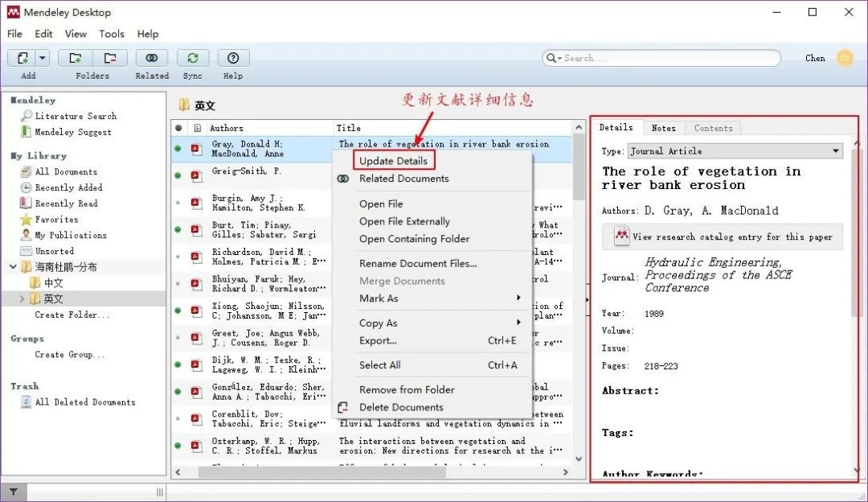
Task: Open My Publications in sidebar
Action: pyautogui.click(x=70, y=235)
